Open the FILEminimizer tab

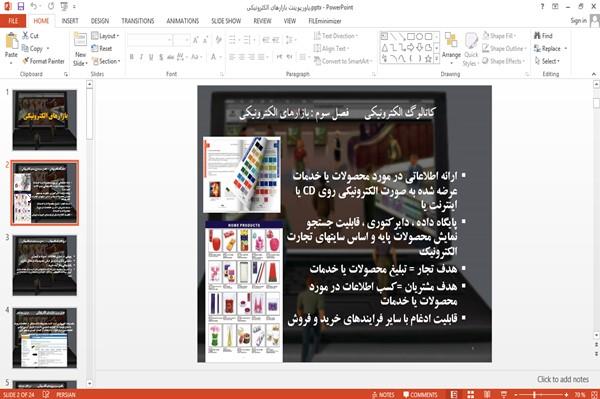pos(324,21)
